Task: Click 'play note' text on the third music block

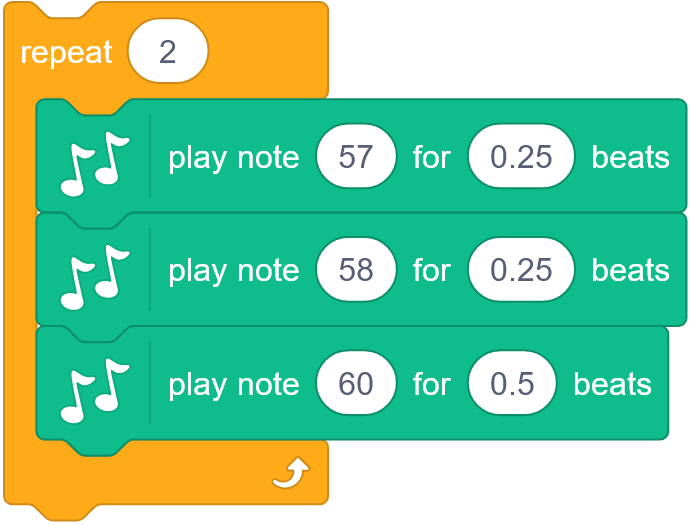Action: 234,385
